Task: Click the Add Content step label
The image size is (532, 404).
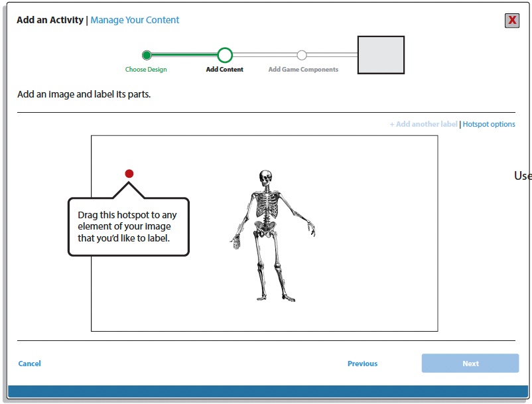Action: [x=225, y=70]
